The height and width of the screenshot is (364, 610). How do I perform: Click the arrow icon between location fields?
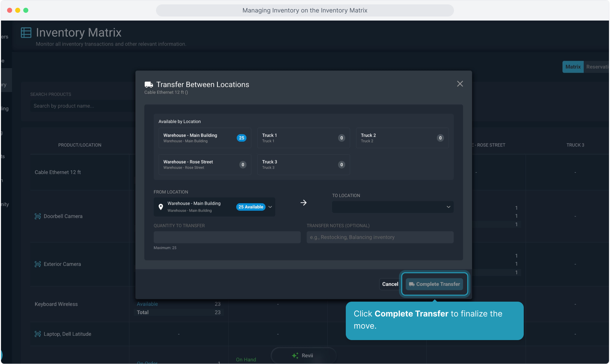[303, 203]
